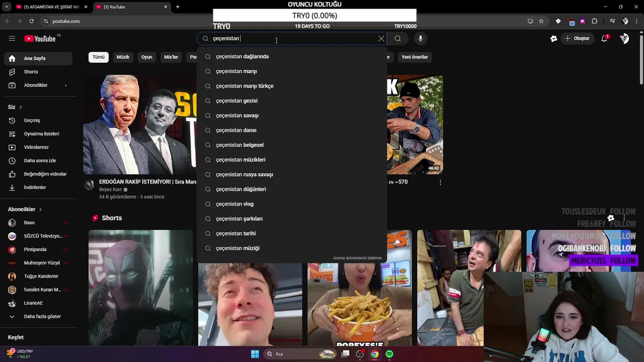Open YouTube notifications bell

tap(605, 38)
